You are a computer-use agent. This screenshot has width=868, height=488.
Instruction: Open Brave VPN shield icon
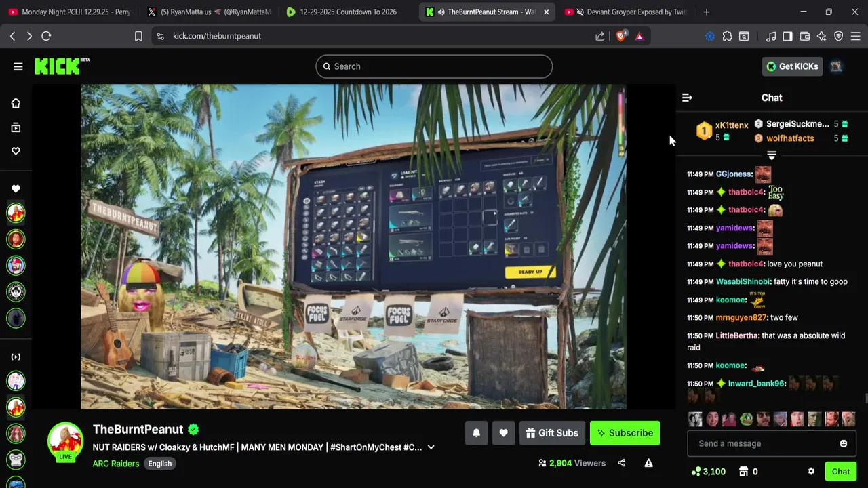(838, 36)
